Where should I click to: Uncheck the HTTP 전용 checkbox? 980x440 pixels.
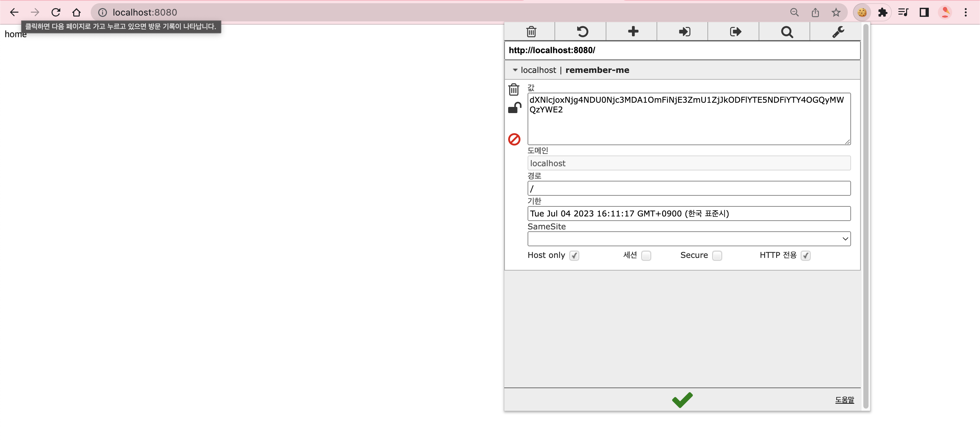pos(805,256)
